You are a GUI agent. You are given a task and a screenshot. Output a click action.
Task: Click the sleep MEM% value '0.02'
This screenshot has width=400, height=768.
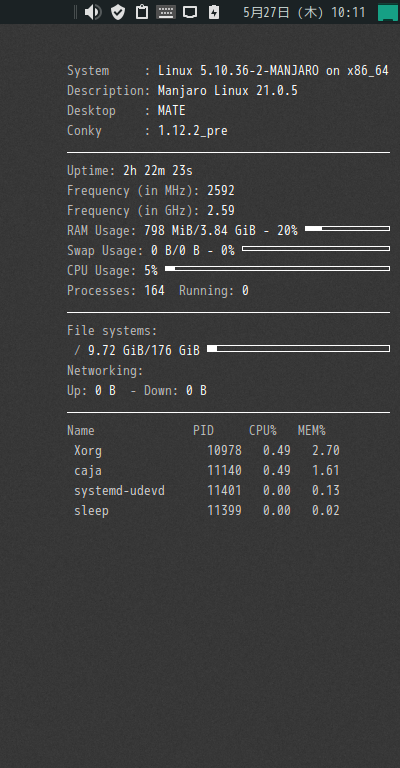tap(326, 511)
